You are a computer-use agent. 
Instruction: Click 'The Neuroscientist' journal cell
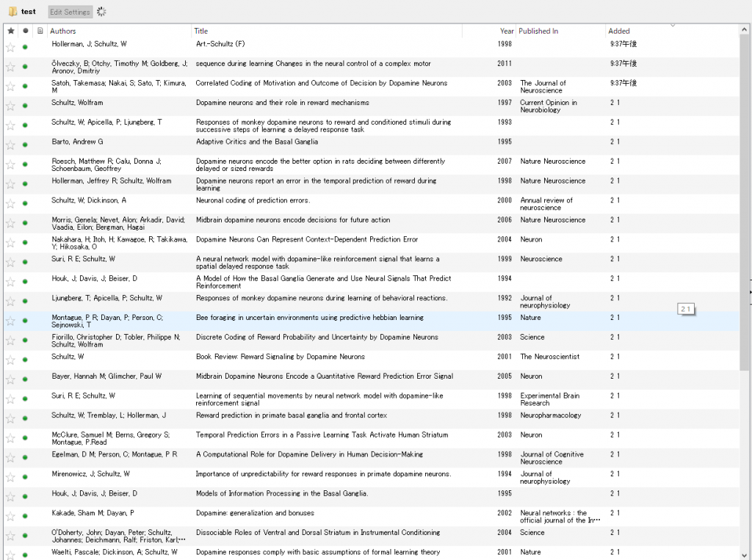click(x=549, y=357)
